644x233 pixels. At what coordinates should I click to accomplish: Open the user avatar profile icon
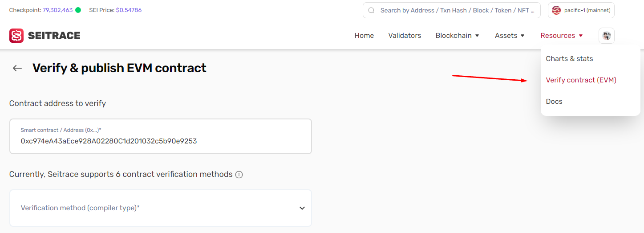[607, 36]
